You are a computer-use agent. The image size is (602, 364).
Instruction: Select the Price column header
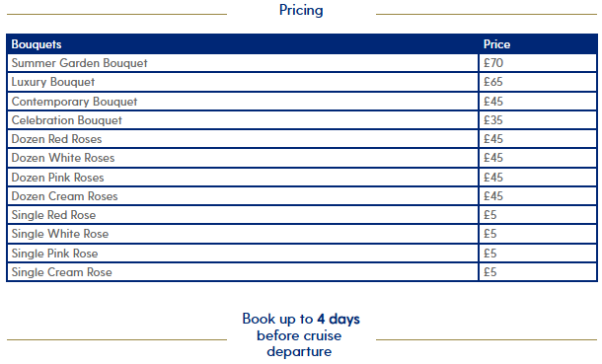point(496,44)
